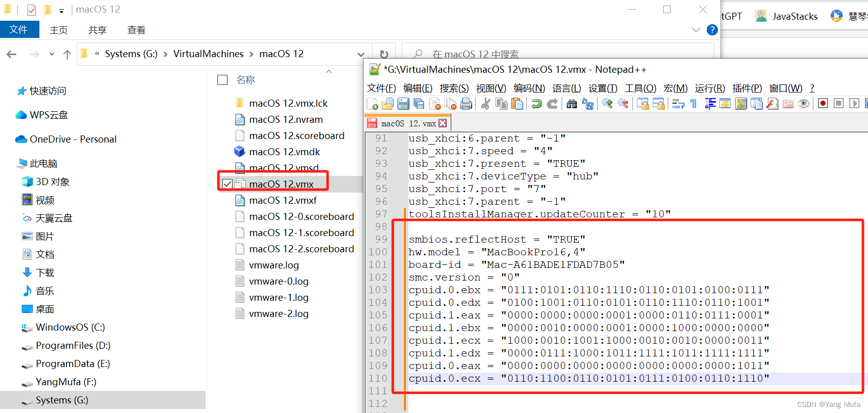Click the Explorer Back arrow button
This screenshot has width=868, height=413.
12,54
